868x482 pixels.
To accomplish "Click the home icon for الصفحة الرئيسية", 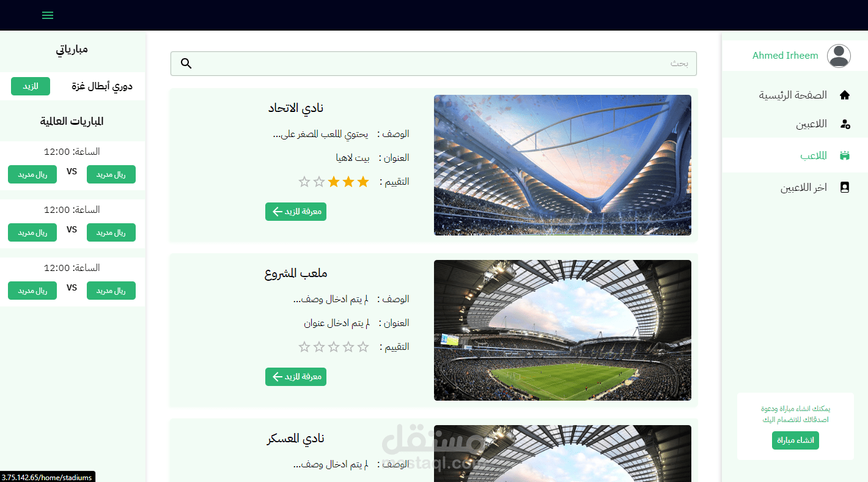I will coord(845,95).
